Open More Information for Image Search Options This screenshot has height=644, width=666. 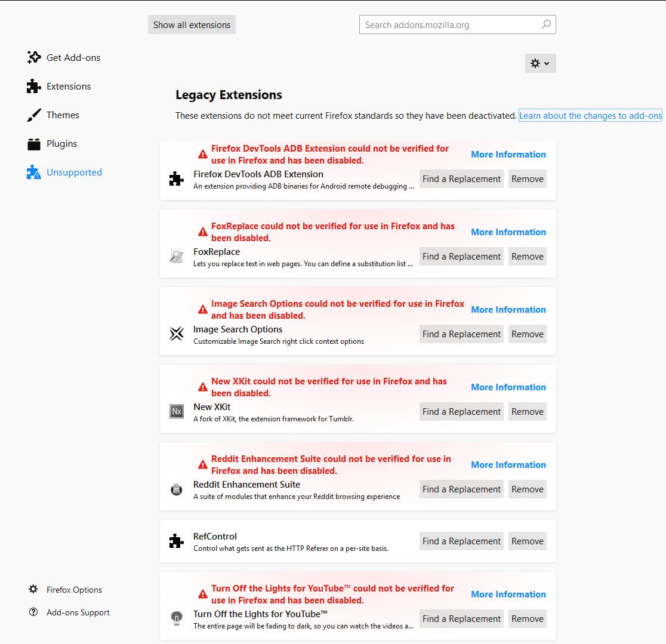pyautogui.click(x=508, y=310)
